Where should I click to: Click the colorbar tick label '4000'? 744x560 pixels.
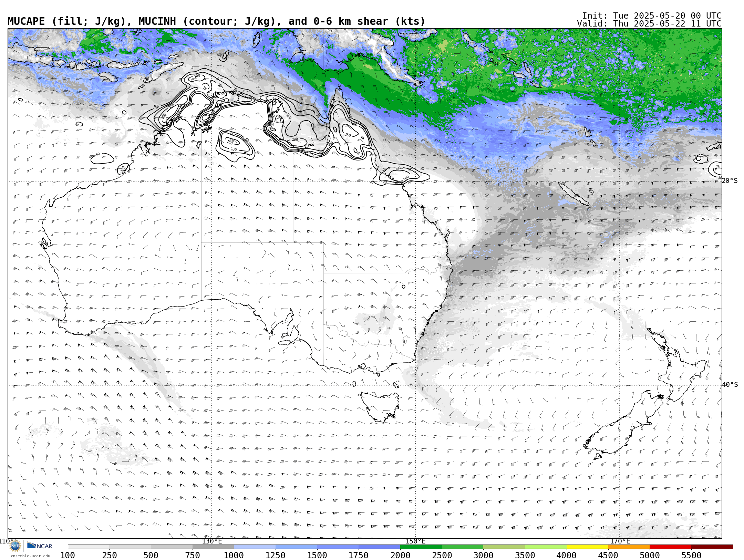(x=567, y=556)
